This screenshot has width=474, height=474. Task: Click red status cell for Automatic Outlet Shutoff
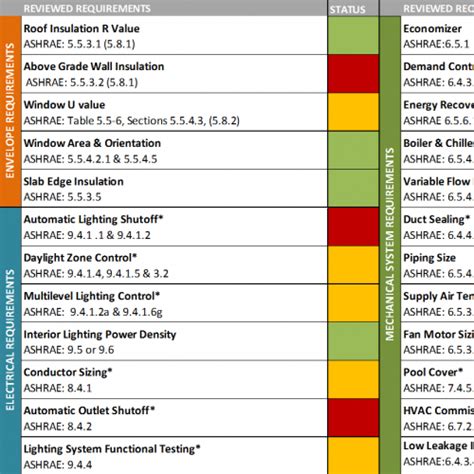(353, 418)
